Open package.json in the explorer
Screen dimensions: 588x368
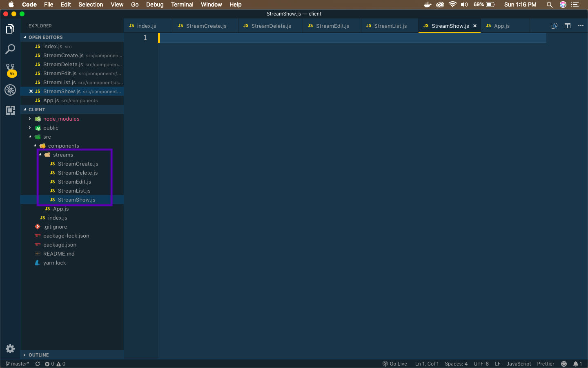point(72,245)
